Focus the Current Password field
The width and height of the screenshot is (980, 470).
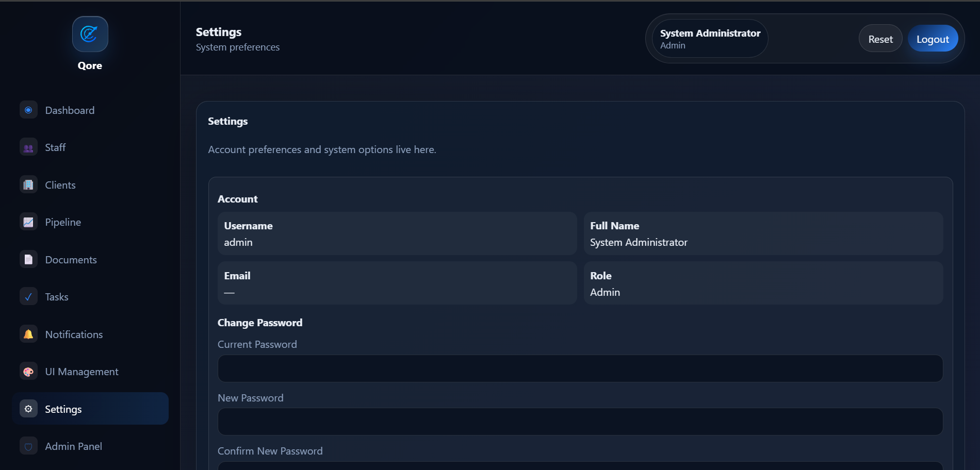point(580,368)
